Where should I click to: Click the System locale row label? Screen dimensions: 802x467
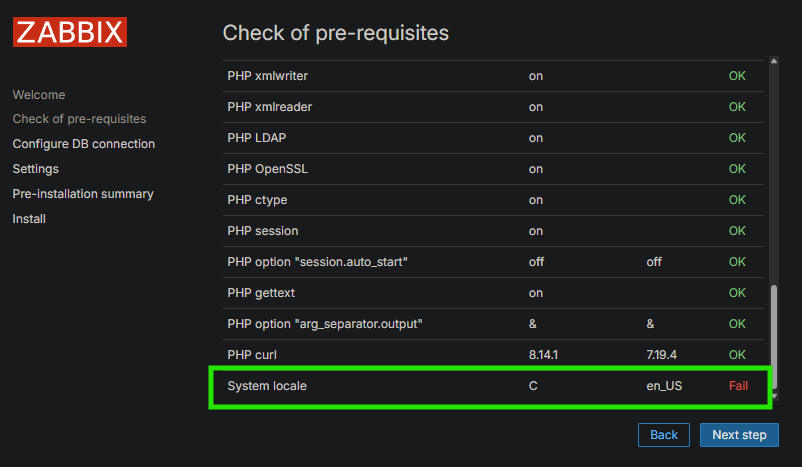(267, 386)
